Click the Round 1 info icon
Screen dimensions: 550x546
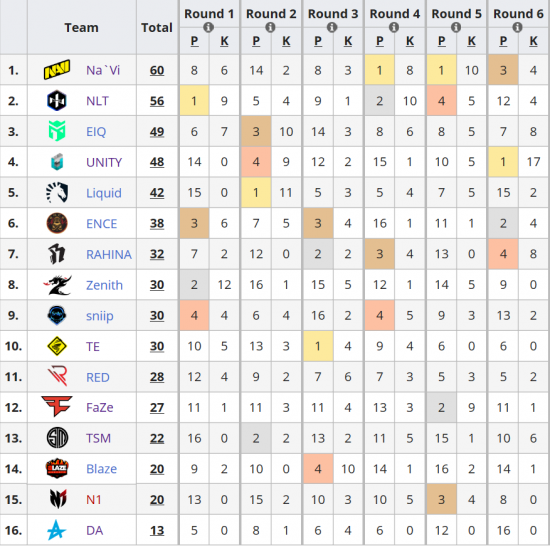208,27
